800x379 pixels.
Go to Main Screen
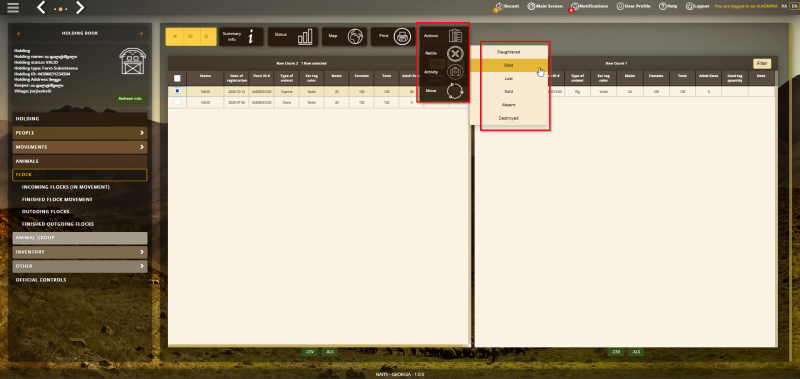pyautogui.click(x=545, y=6)
